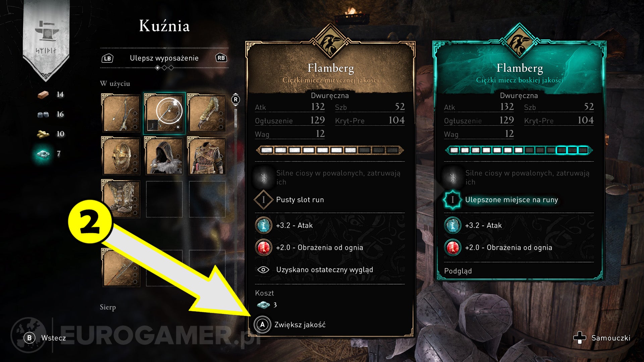Select the upgraded rune slot in preview
The width and height of the screenshot is (644, 362).
(x=452, y=200)
